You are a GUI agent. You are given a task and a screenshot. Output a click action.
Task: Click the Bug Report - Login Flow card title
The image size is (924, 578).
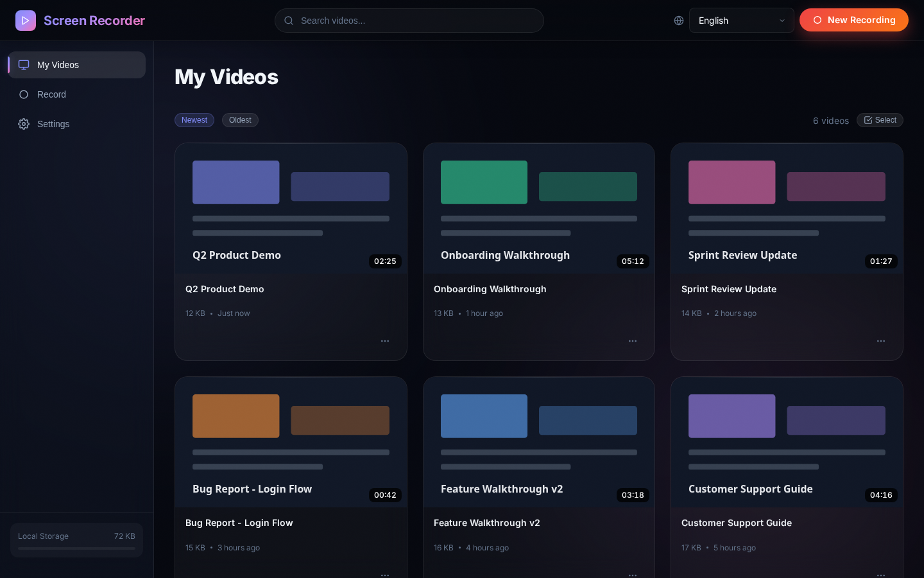(239, 523)
